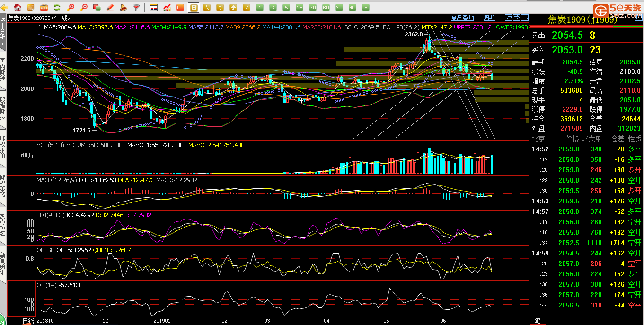
Task: Click right arrow chart navigation button
Action: coord(517,18)
